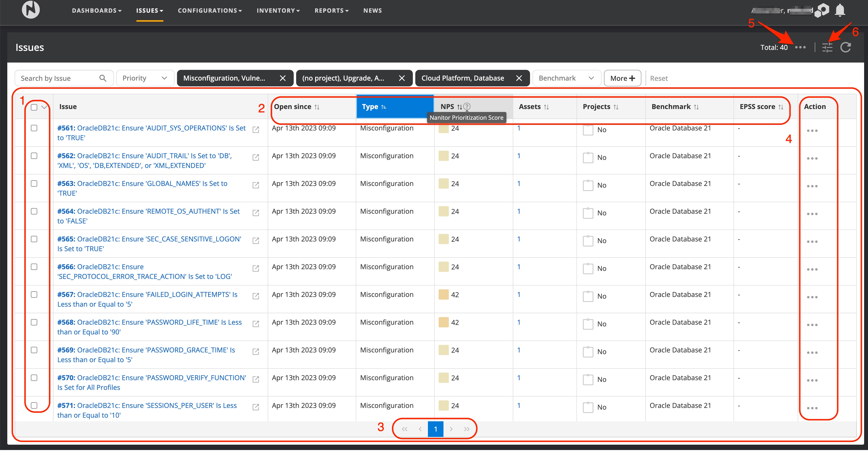Select the checkbox for issue #562
The height and width of the screenshot is (460, 868).
click(x=34, y=156)
